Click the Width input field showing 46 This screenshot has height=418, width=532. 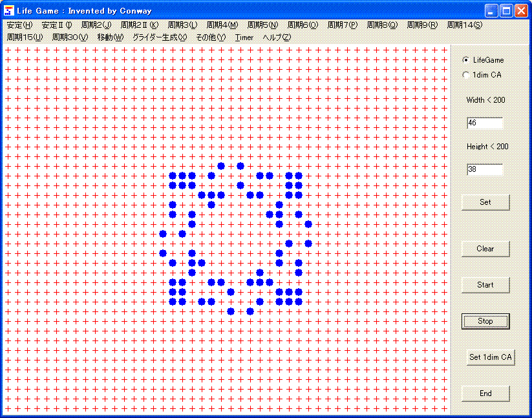tap(485, 123)
